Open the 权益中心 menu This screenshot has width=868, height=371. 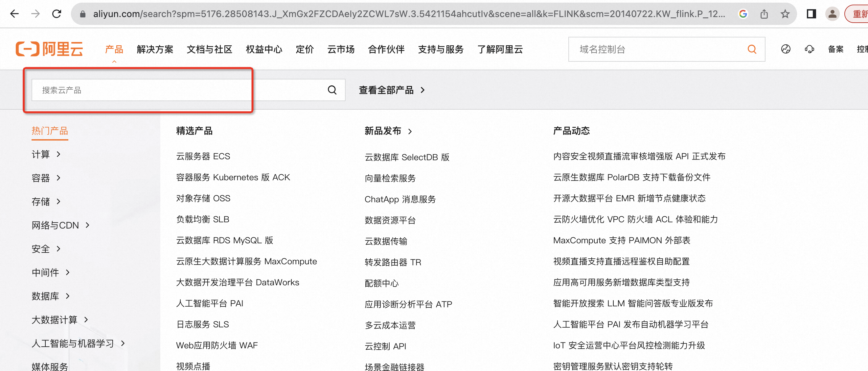(264, 49)
